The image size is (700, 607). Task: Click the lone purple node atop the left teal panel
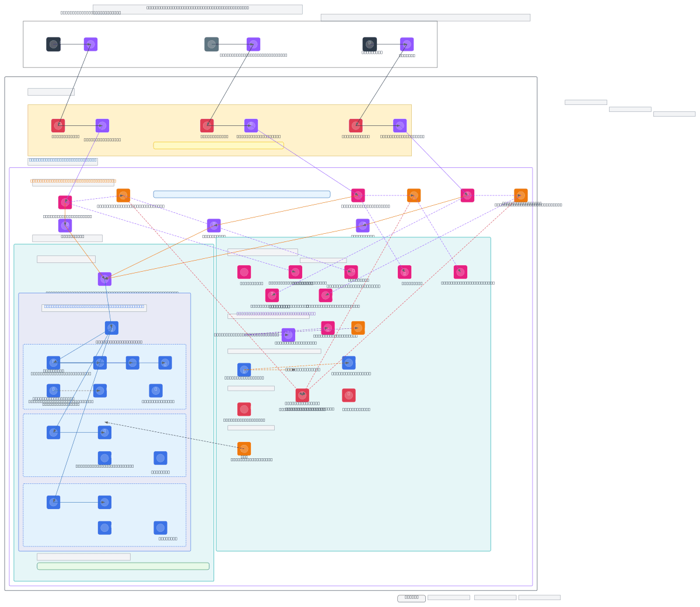(104, 279)
